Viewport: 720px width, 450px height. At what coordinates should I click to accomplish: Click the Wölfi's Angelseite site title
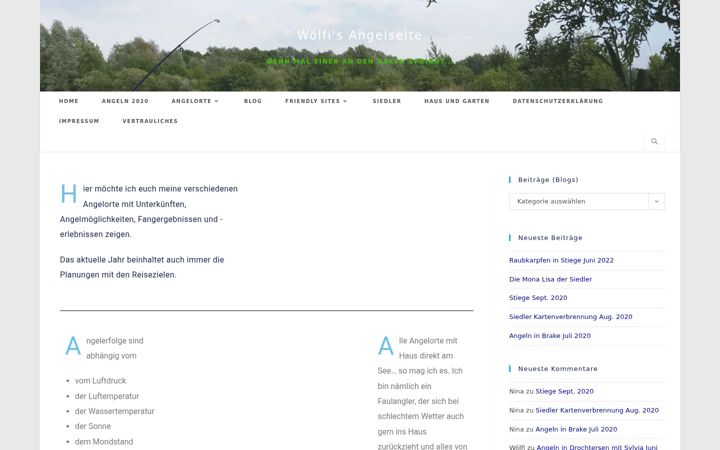point(360,35)
